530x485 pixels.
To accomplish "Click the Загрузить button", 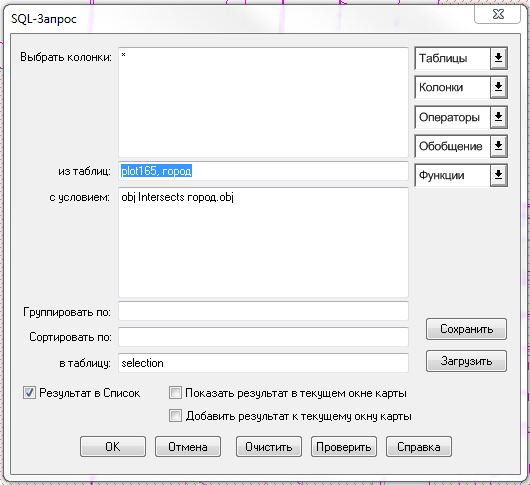I will click(466, 361).
